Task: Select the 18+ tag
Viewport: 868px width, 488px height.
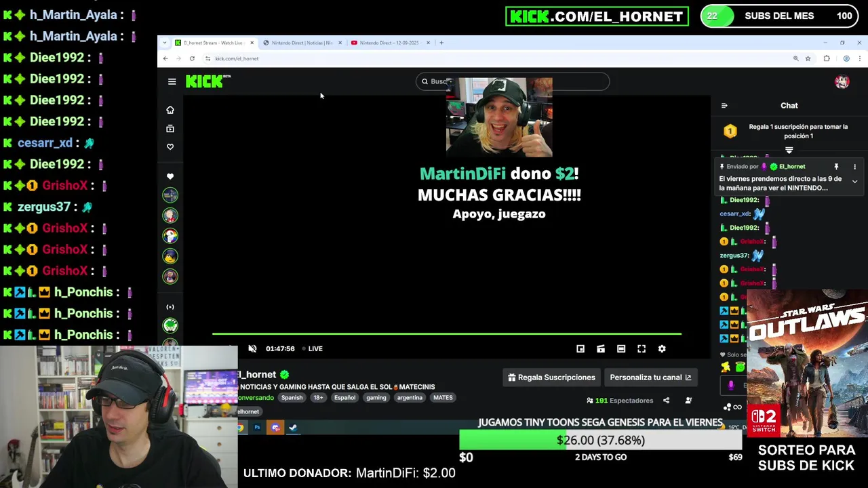Action: (x=318, y=398)
